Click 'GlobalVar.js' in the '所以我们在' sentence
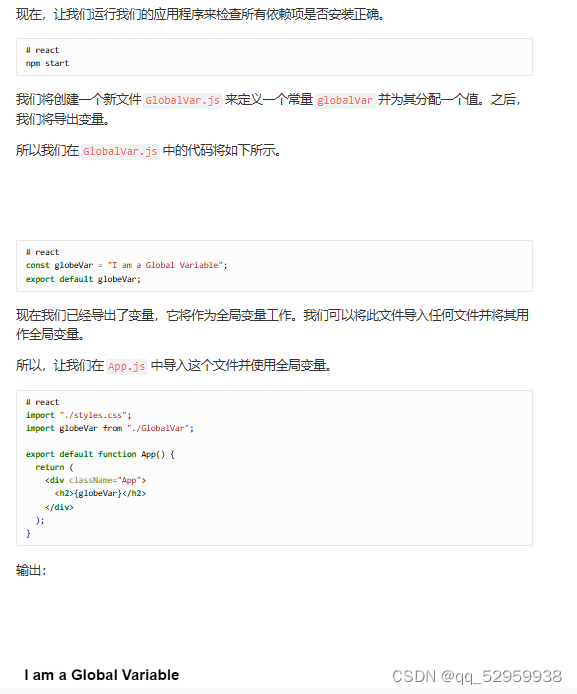The height and width of the screenshot is (694, 577). pyautogui.click(x=120, y=151)
